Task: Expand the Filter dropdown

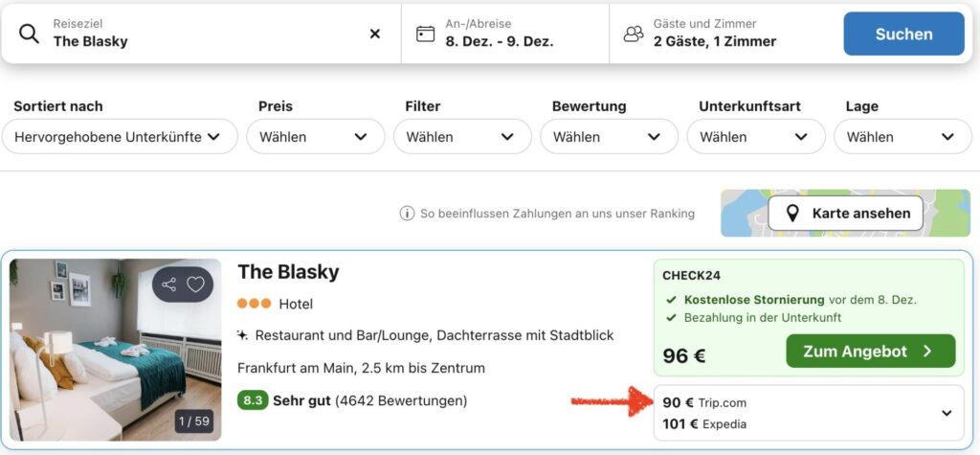Action: [460, 137]
